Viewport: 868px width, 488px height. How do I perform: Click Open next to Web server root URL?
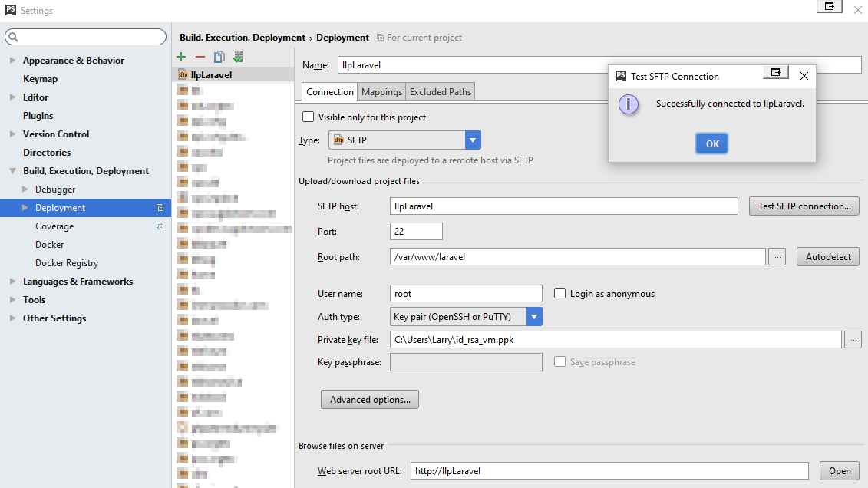pyautogui.click(x=839, y=471)
